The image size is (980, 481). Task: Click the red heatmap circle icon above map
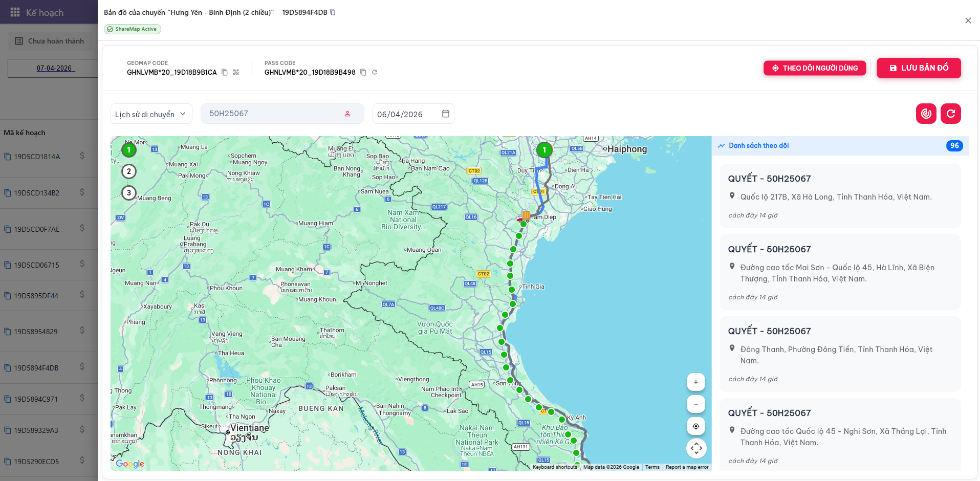[x=926, y=114]
